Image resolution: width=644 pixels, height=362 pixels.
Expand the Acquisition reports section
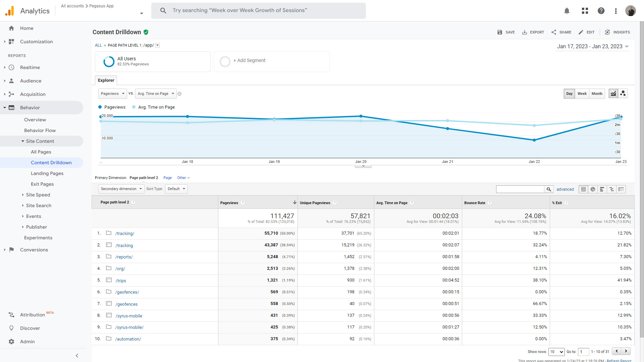pos(5,94)
